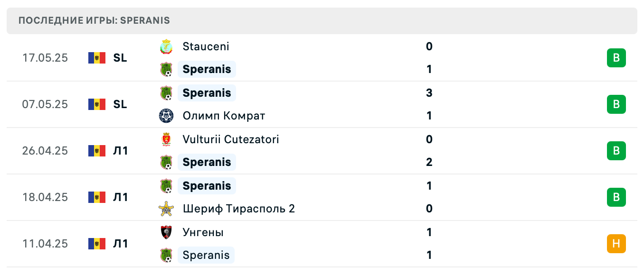644x275 pixels.
Task: Open the Унгены team link
Action: pyautogui.click(x=203, y=232)
